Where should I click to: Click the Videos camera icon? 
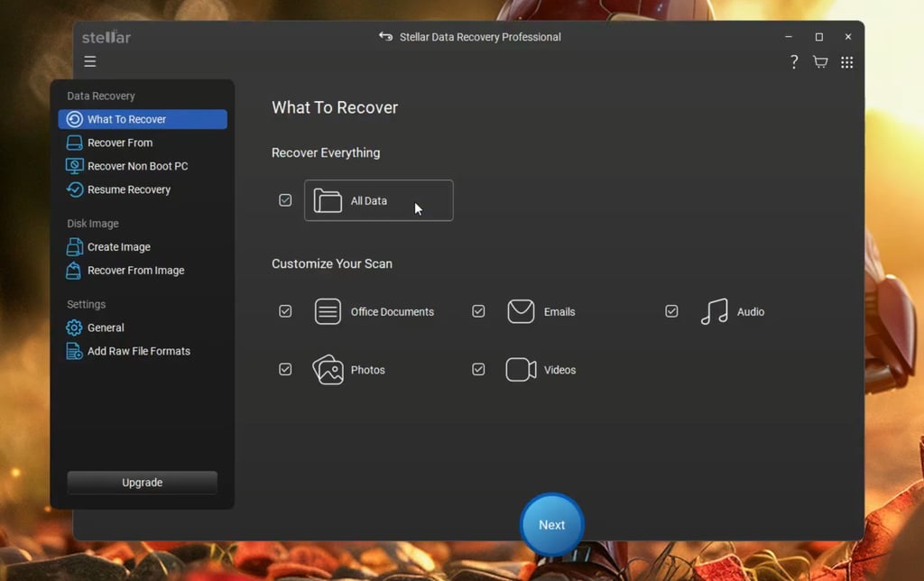coord(521,370)
